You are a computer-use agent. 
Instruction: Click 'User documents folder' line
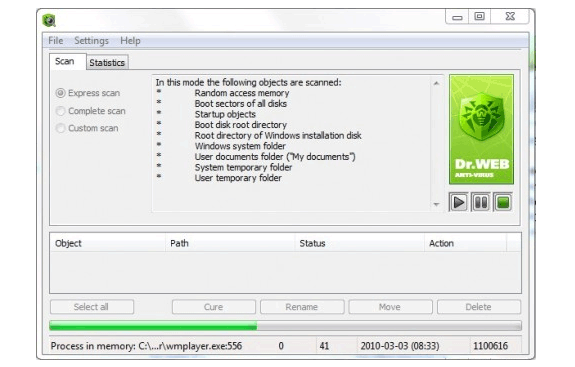click(x=275, y=157)
